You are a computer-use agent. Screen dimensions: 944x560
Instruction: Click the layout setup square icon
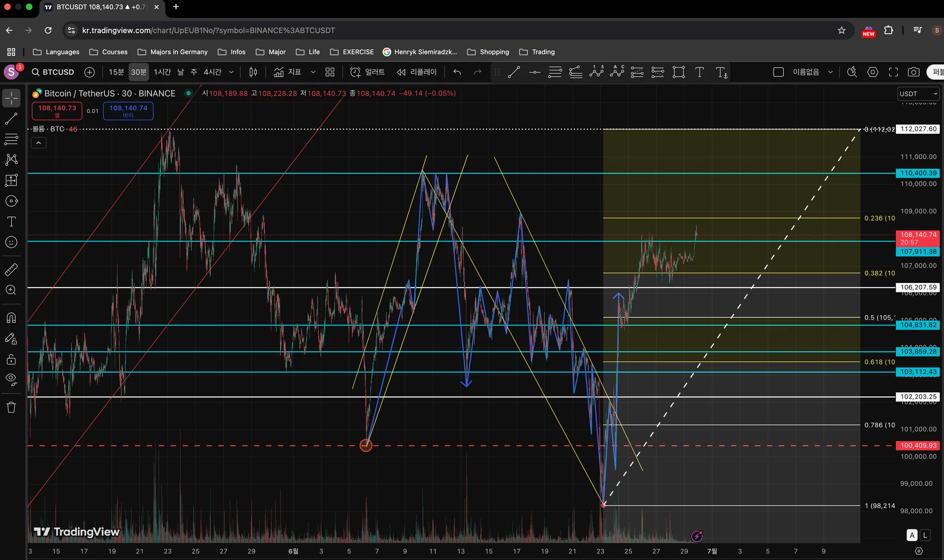pyautogui.click(x=778, y=72)
